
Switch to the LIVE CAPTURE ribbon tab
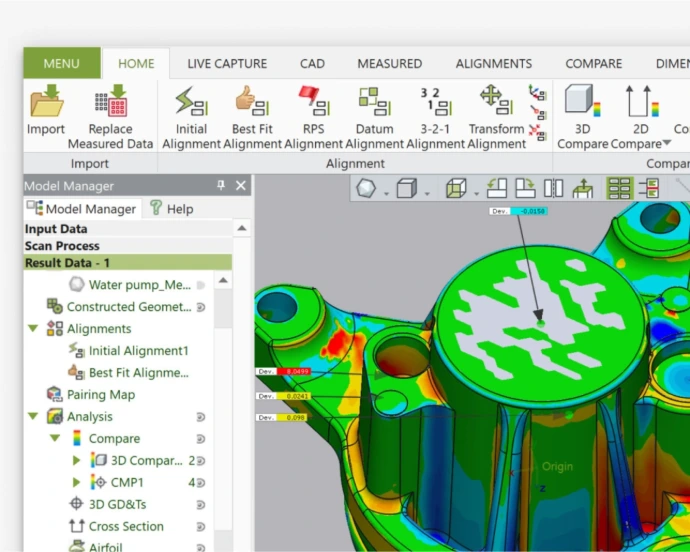tap(226, 64)
